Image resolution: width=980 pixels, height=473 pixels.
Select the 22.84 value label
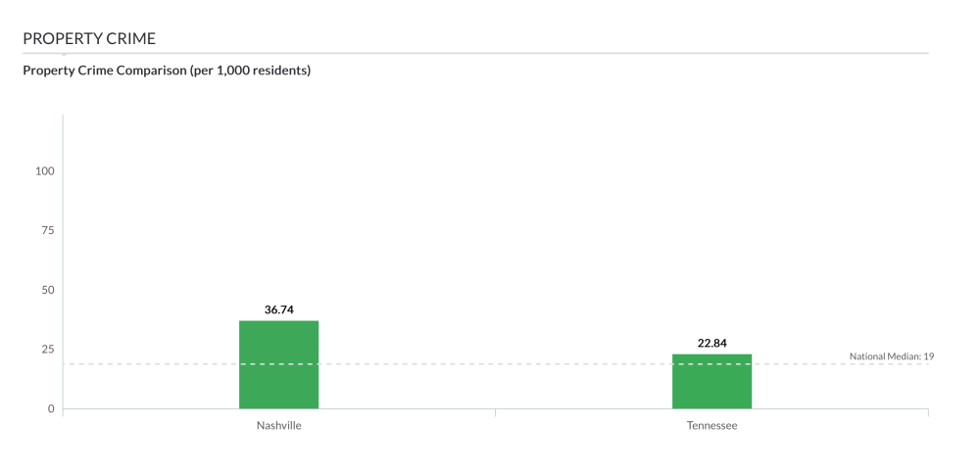pos(711,343)
